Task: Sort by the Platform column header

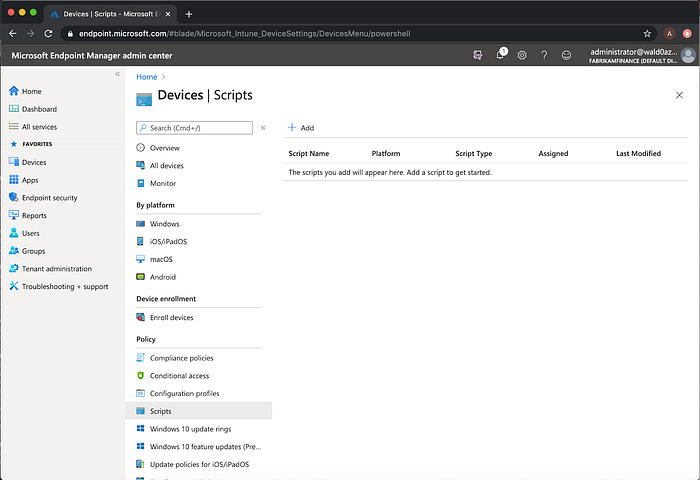Action: (386, 154)
